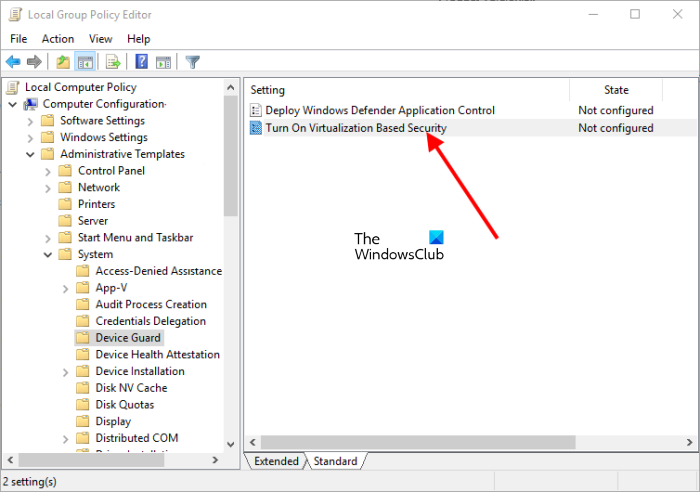The image size is (700, 492).
Task: Click the Credentials Delegation folder icon
Action: click(83, 321)
